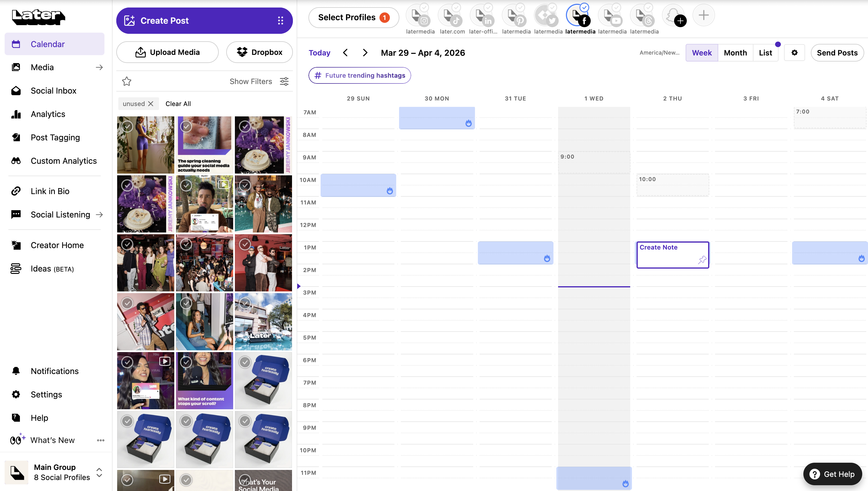This screenshot has height=491, width=868.
Task: Remove the unused filter tag
Action: coord(151,103)
